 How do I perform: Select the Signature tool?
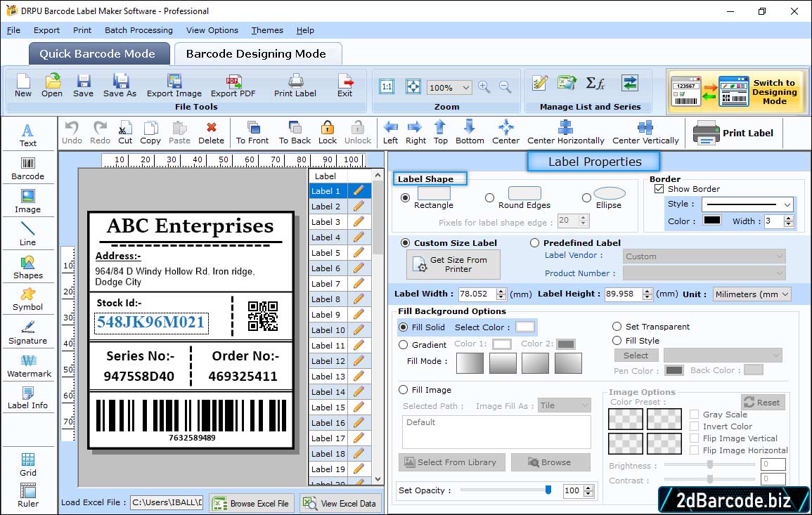(28, 332)
